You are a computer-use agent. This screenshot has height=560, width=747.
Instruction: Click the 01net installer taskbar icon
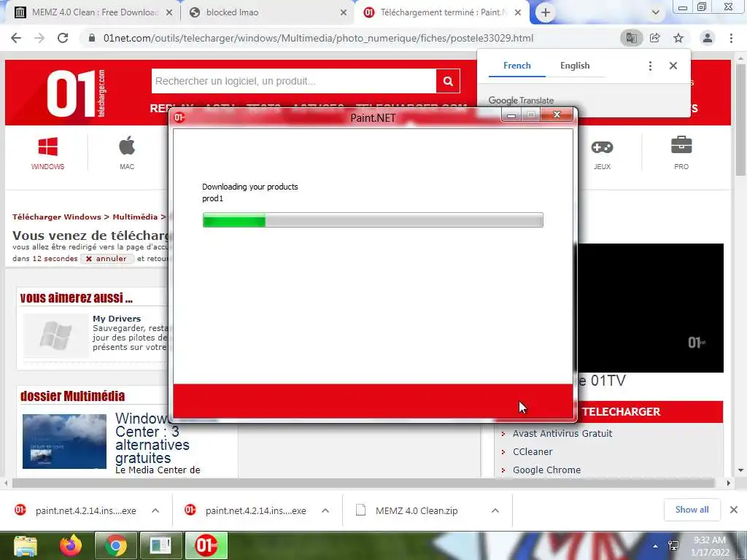click(x=206, y=545)
